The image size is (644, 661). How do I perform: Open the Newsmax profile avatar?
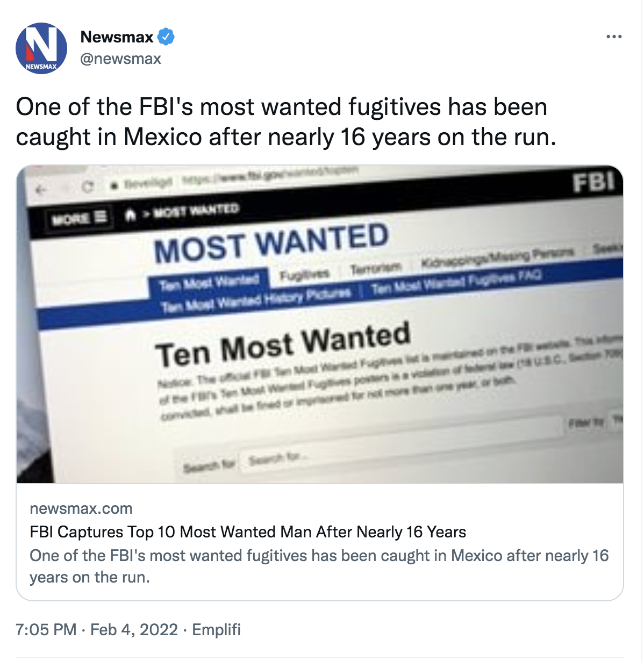coord(41,48)
